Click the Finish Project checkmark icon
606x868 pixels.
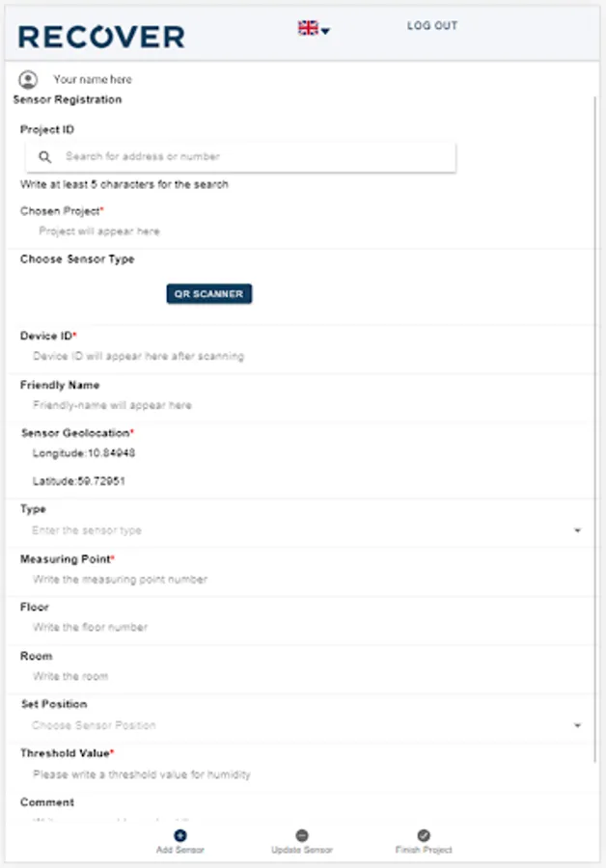pyautogui.click(x=424, y=835)
